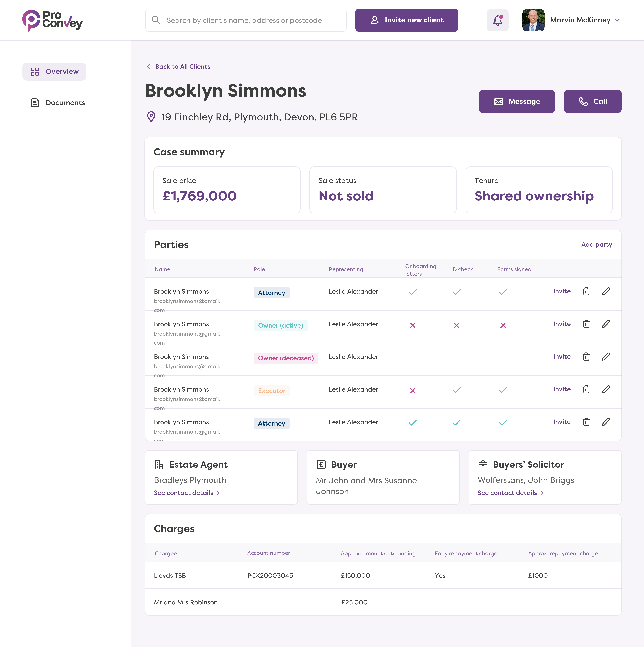Click the Sale price £1,769,000 card

[x=227, y=190]
